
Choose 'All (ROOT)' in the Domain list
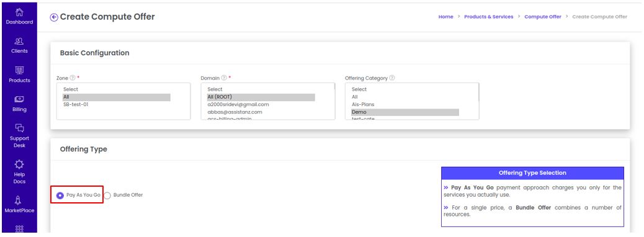point(261,97)
